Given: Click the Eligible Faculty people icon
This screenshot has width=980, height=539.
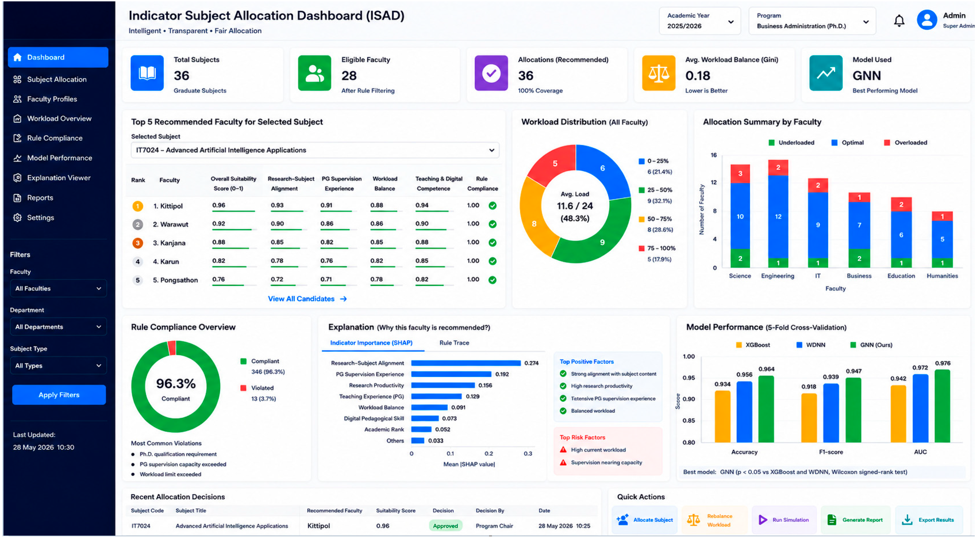Looking at the screenshot, I should 314,73.
